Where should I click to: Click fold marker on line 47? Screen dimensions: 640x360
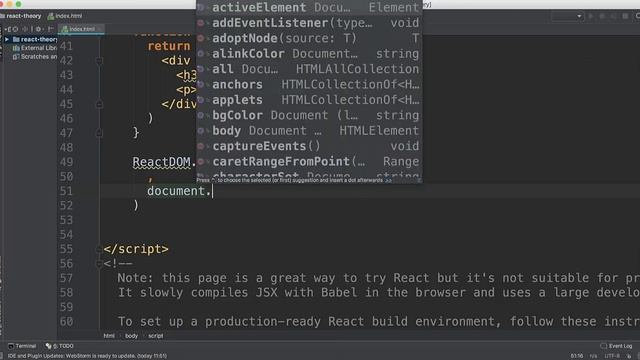click(99, 133)
